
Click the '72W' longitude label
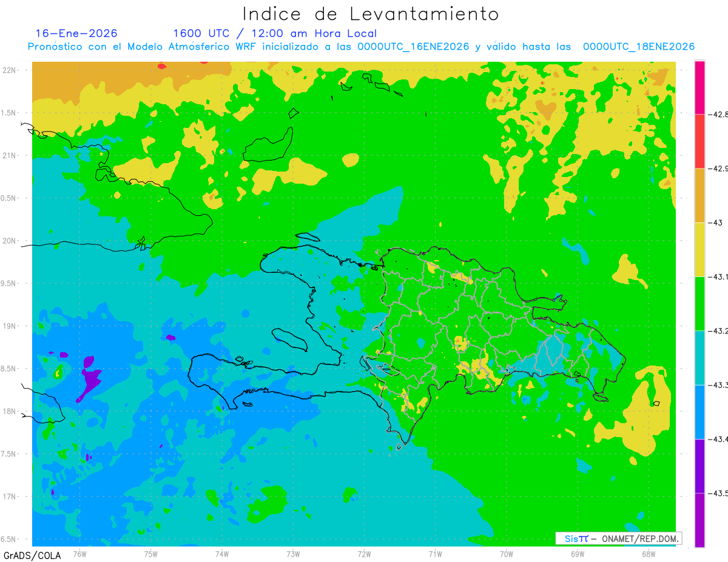(364, 553)
